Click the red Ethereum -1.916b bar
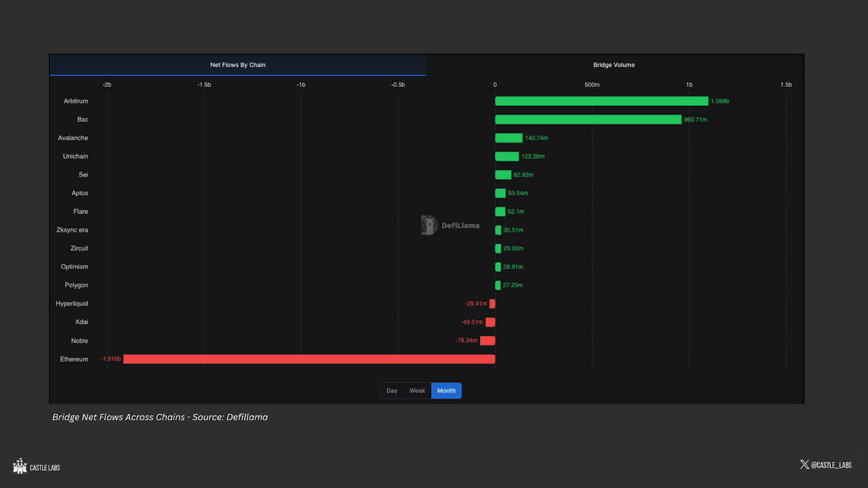 point(309,359)
